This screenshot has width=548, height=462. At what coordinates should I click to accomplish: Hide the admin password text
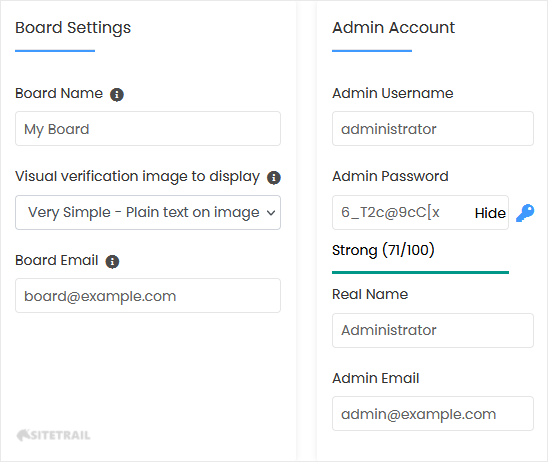pyautogui.click(x=490, y=213)
